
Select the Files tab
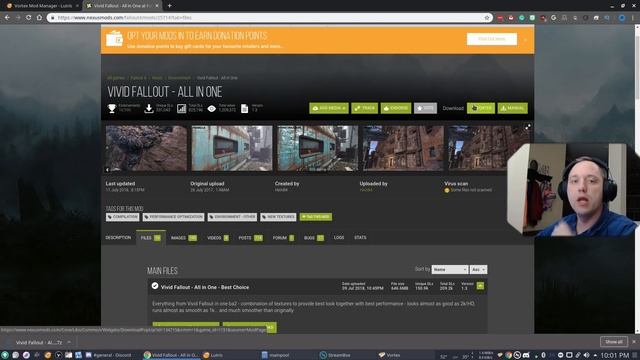click(x=151, y=238)
